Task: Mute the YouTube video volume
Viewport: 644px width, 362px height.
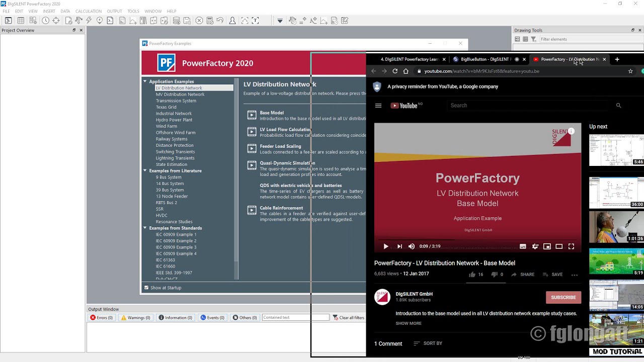Action: (412, 246)
